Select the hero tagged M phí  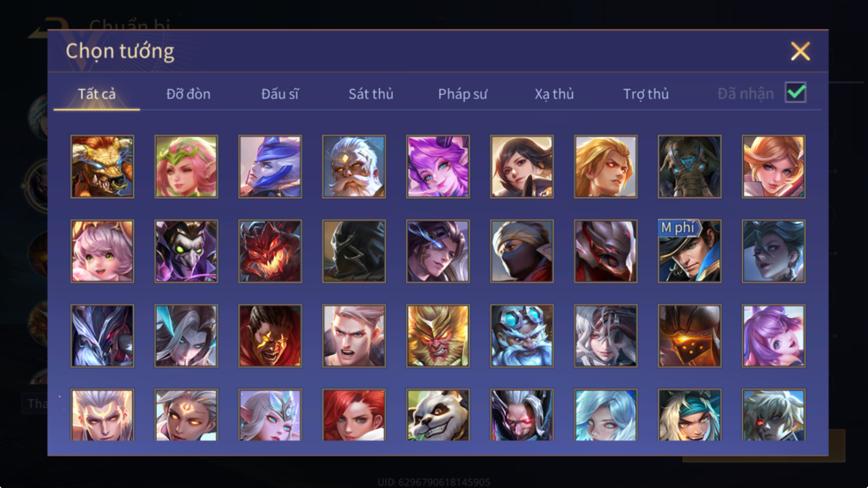pyautogui.click(x=689, y=251)
